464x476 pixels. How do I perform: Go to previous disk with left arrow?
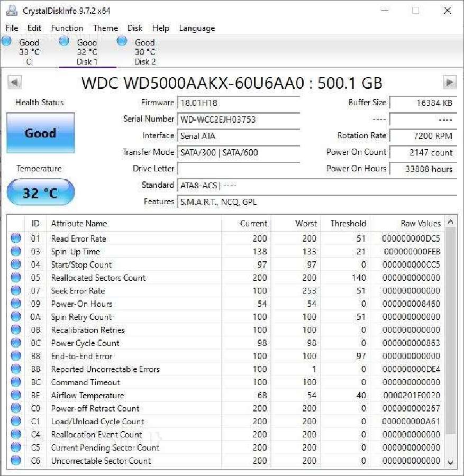pyautogui.click(x=15, y=83)
